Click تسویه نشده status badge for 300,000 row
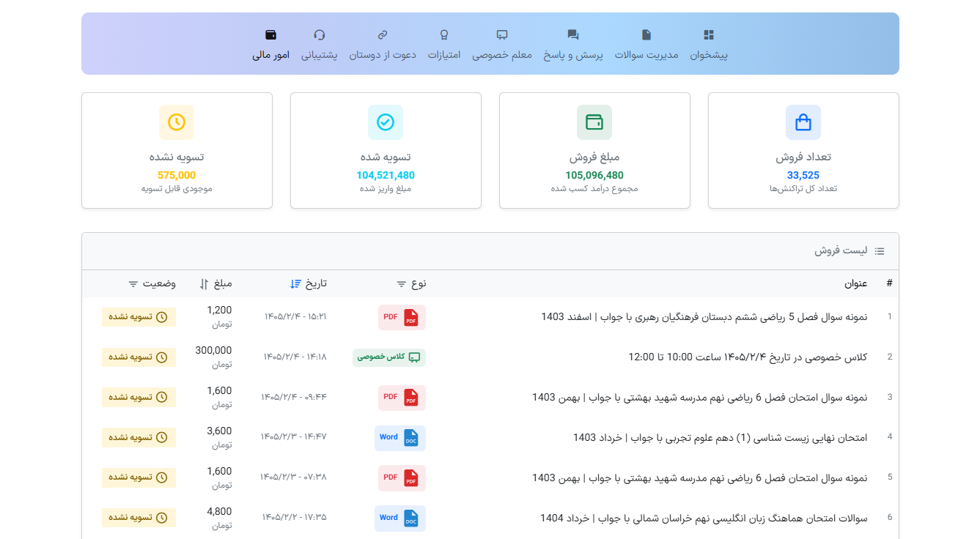The width and height of the screenshot is (980, 539). tap(139, 357)
